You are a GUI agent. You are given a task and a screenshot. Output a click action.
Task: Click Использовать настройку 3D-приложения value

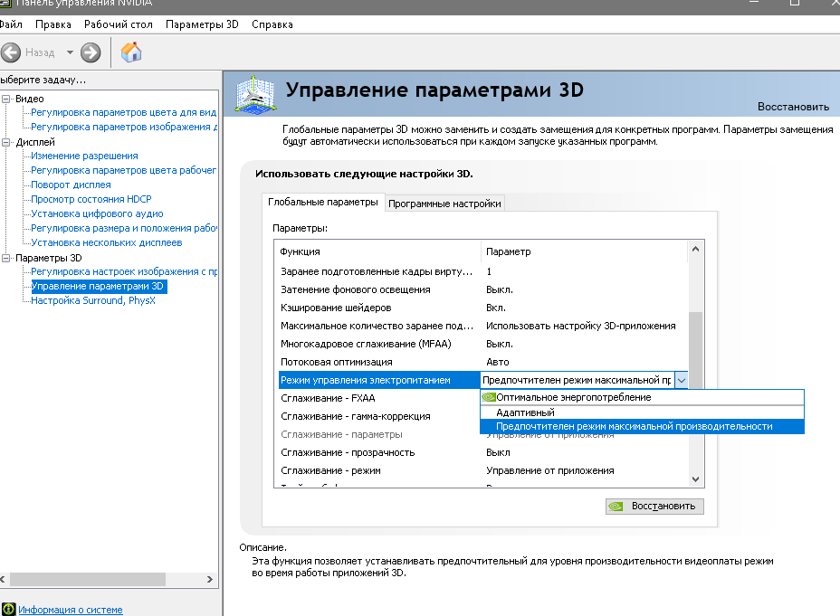[x=581, y=326]
